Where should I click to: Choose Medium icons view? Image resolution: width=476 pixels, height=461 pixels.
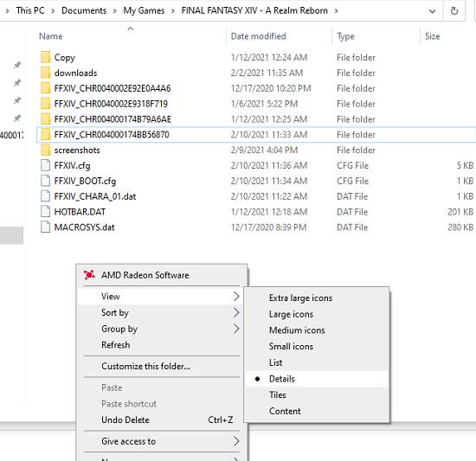tap(316, 330)
